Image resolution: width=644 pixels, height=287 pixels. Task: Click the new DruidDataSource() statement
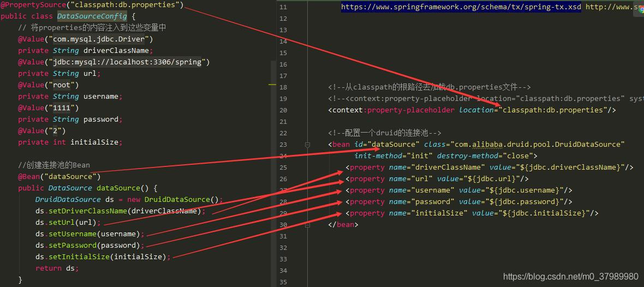pos(129,200)
